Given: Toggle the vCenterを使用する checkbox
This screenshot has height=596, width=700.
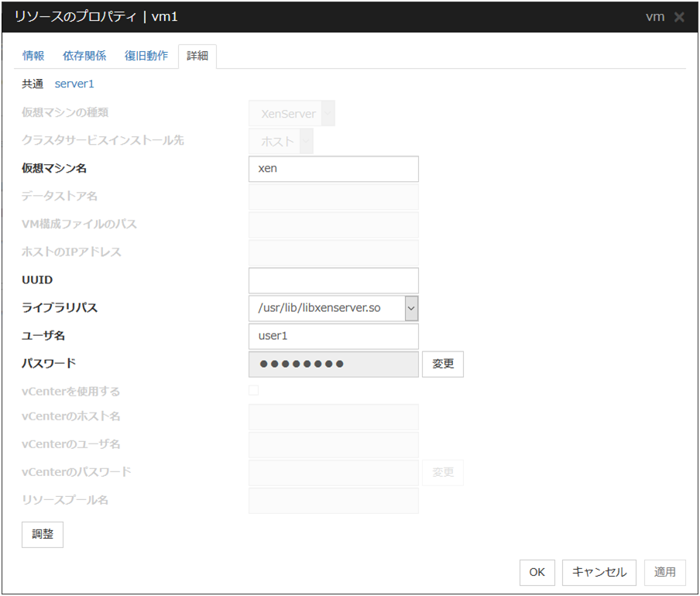Looking at the screenshot, I should pyautogui.click(x=254, y=391).
